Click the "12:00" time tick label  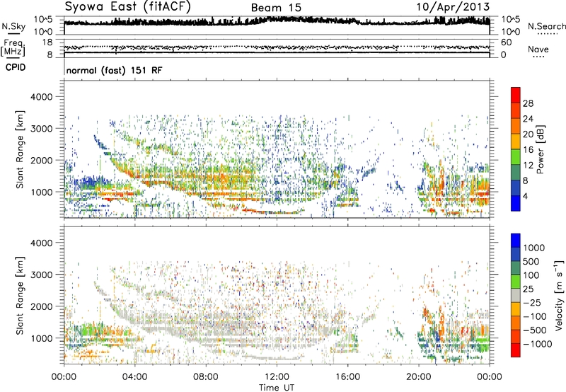277,377
